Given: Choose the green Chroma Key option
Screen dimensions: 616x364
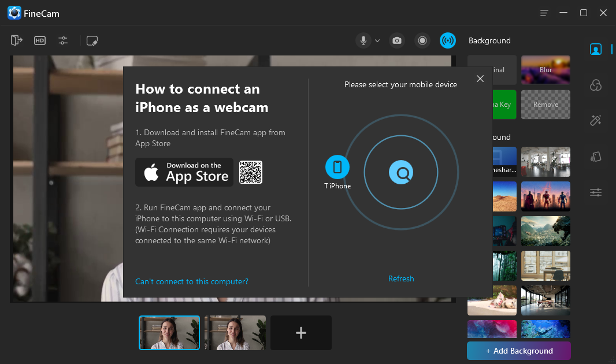Looking at the screenshot, I should (x=504, y=105).
